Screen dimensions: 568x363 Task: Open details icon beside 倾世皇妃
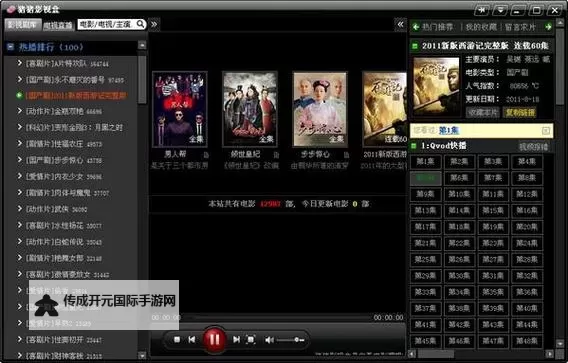point(276,155)
